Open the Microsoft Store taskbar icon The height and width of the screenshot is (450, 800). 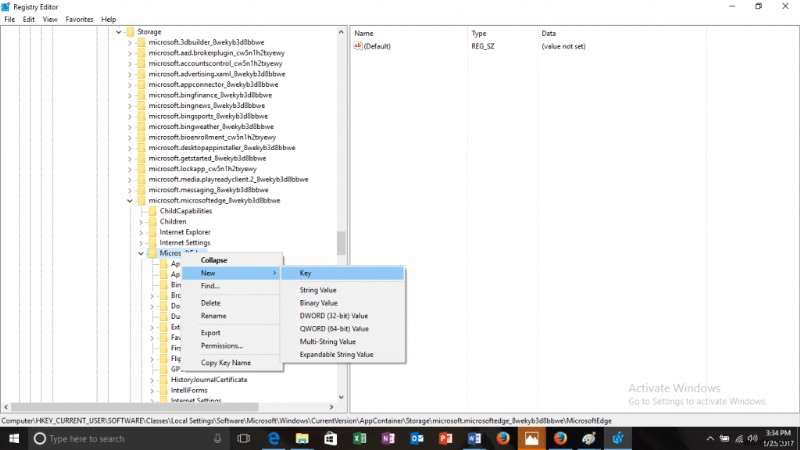pyautogui.click(x=331, y=438)
